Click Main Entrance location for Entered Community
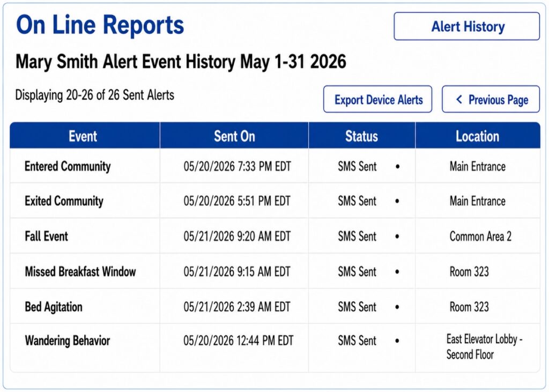 tap(478, 166)
